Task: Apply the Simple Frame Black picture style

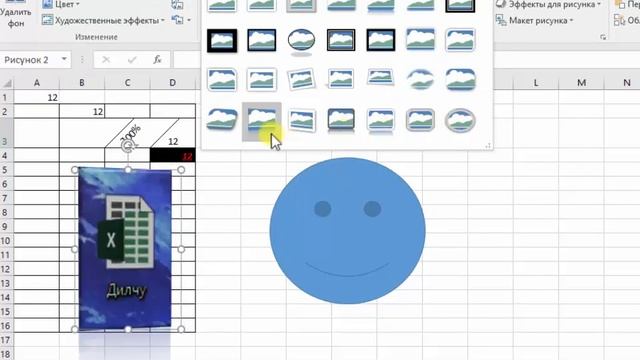Action: point(262,40)
